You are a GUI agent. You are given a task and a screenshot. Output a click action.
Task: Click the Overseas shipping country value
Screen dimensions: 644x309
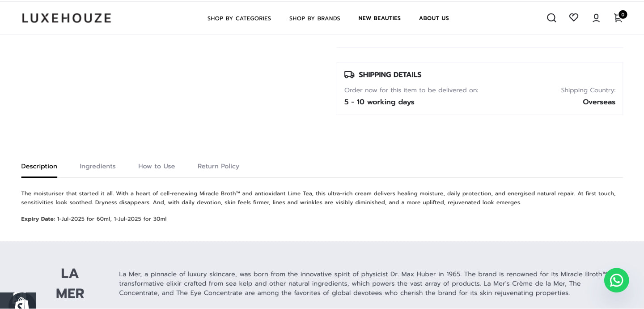599,102
